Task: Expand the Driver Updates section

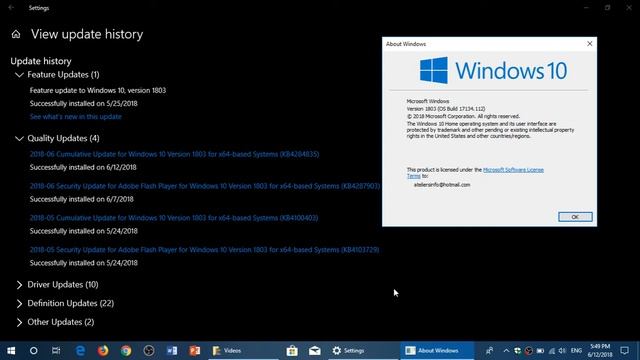Action: click(x=19, y=284)
